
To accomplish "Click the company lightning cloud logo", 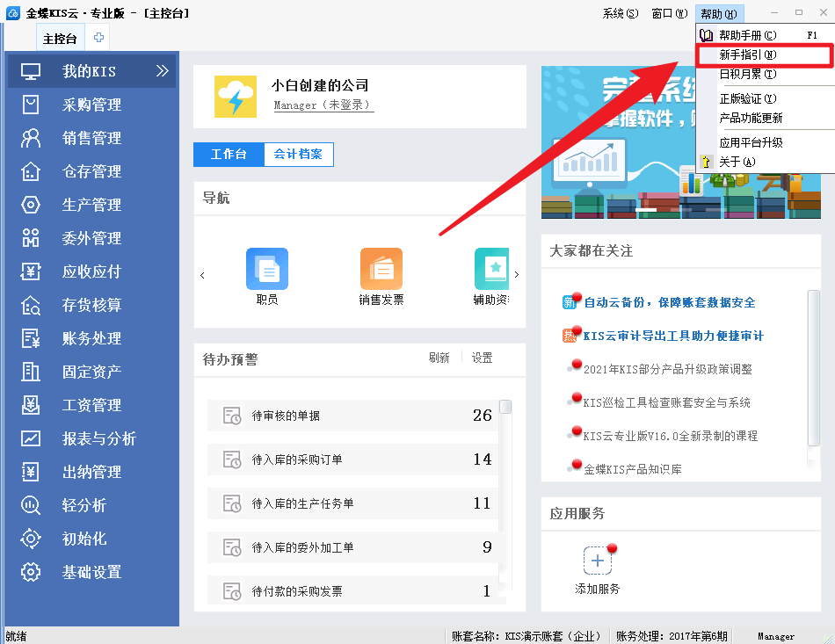I will coord(236,97).
